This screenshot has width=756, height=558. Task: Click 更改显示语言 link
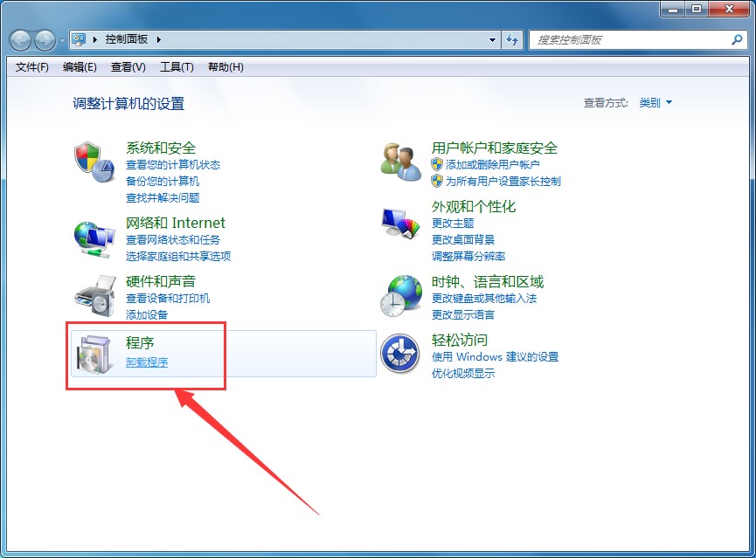(463, 314)
